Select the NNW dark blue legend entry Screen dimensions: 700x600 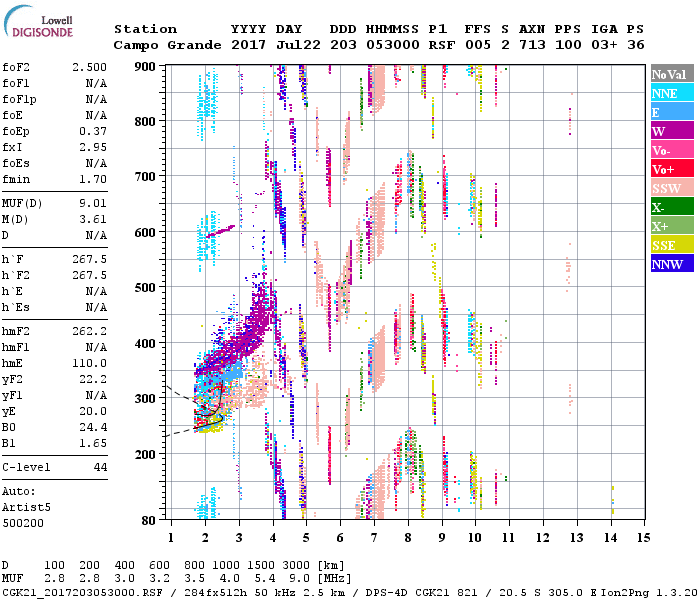point(671,264)
